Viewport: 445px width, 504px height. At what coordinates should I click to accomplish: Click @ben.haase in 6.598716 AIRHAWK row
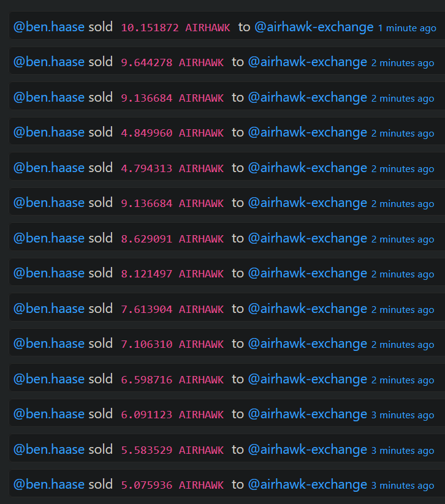pos(49,379)
